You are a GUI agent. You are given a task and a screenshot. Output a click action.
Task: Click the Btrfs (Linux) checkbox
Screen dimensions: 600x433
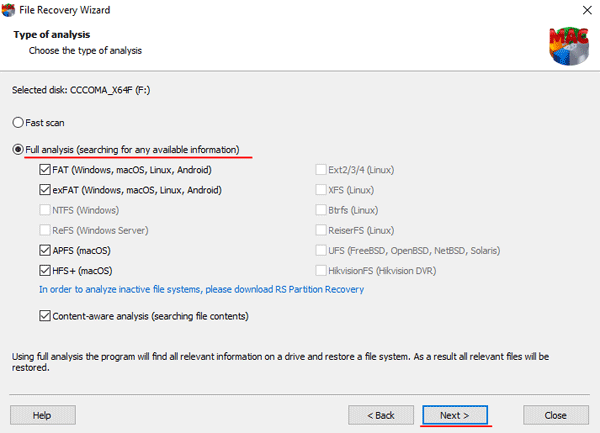pos(321,210)
